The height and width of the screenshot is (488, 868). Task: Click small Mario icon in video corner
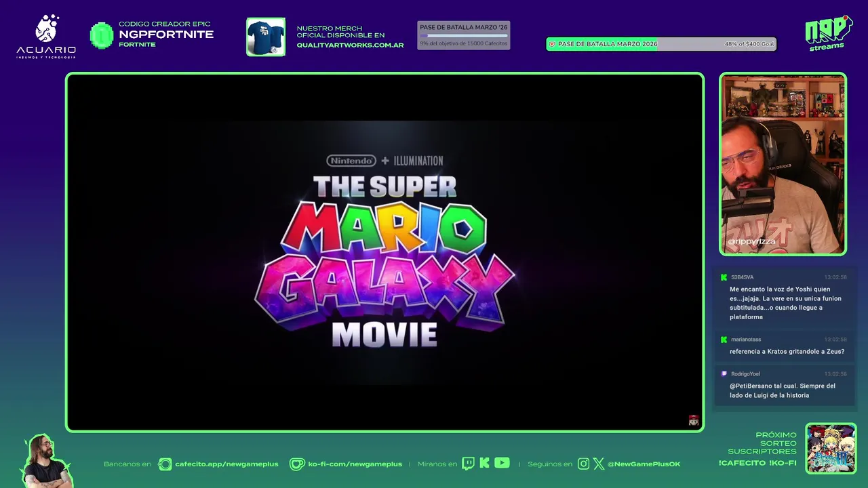(x=693, y=420)
